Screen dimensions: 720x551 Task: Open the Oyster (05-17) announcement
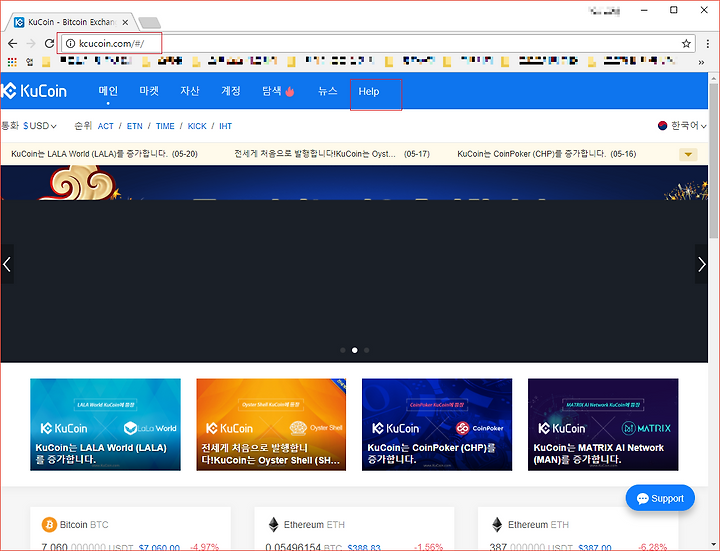[332, 154]
